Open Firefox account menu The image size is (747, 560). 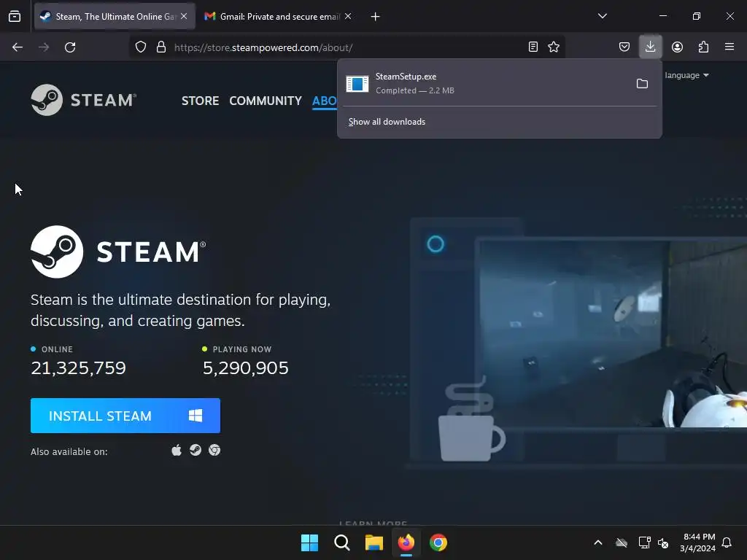(x=677, y=47)
